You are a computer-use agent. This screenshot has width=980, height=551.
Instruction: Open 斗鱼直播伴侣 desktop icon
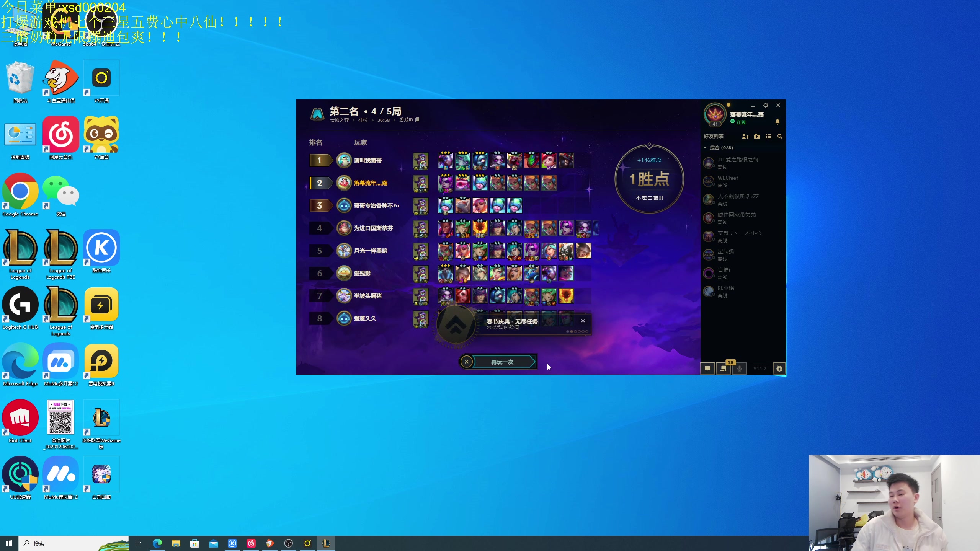coord(61,82)
